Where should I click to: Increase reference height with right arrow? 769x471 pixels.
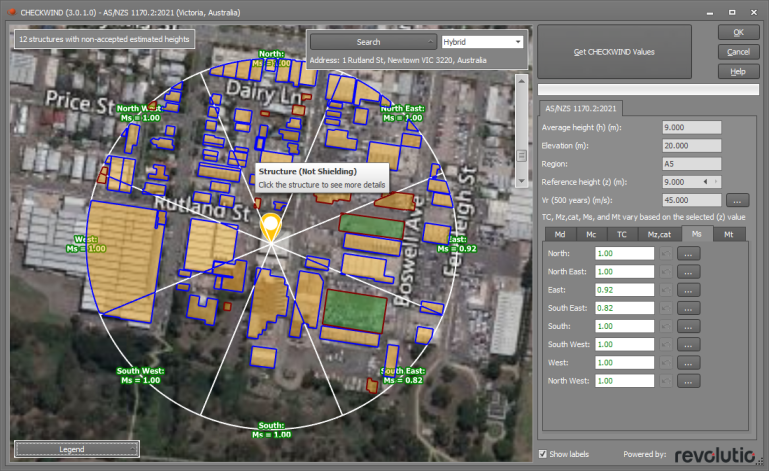click(716, 182)
